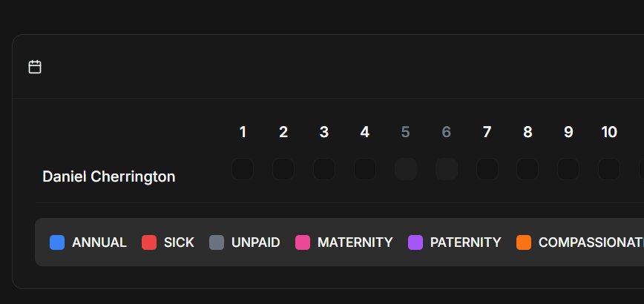Image resolution: width=644 pixels, height=304 pixels.
Task: Click the blue Annual leave swatch
Action: pos(57,242)
